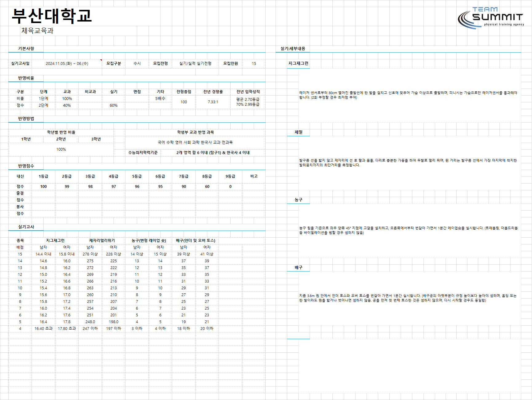The image size is (532, 400).
Task: Click the 반영비율 section header
Action: 26,78
